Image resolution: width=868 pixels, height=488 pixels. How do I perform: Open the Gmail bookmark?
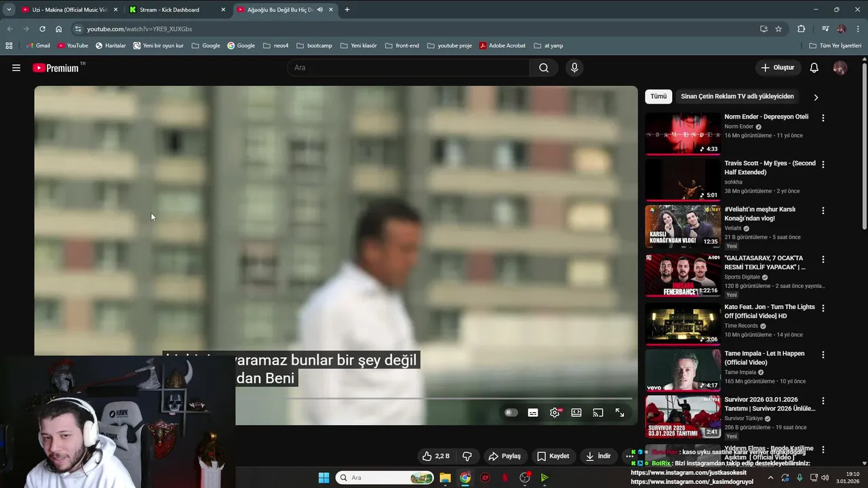(x=38, y=45)
